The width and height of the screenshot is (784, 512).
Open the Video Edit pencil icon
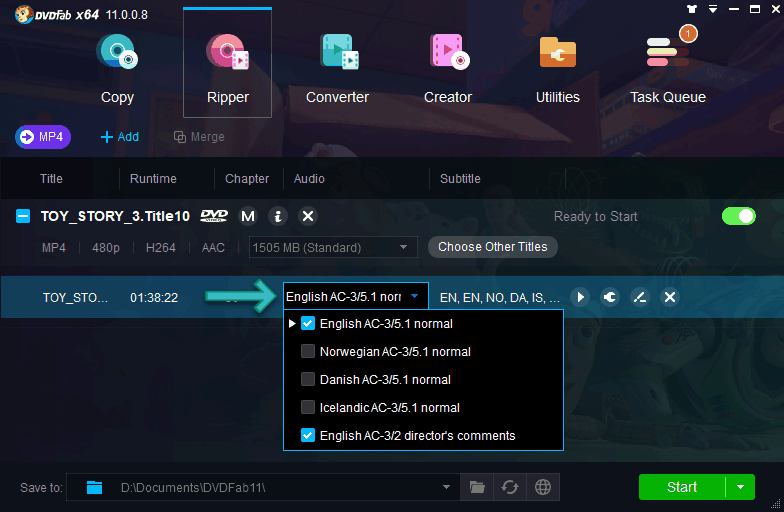[640, 298]
